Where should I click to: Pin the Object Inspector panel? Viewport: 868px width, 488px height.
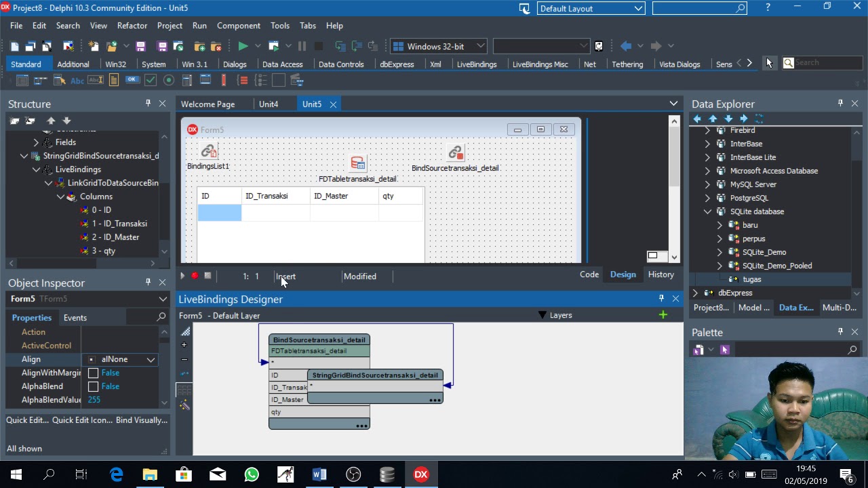(x=148, y=282)
